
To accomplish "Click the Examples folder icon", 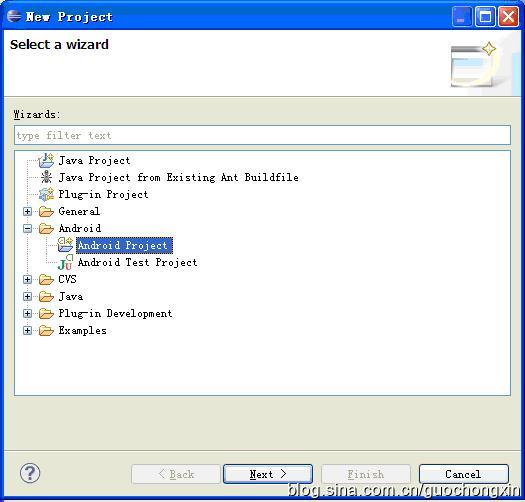I will click(x=46, y=331).
